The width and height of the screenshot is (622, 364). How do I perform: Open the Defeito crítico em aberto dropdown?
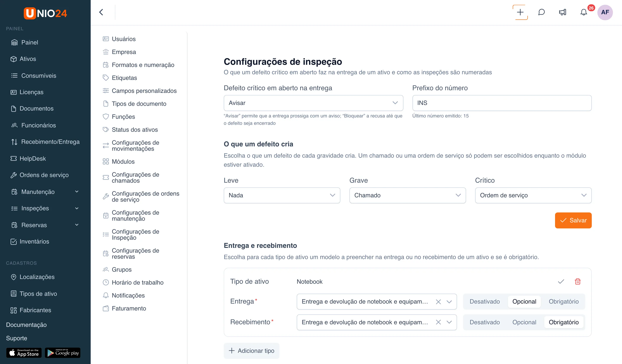tap(313, 103)
